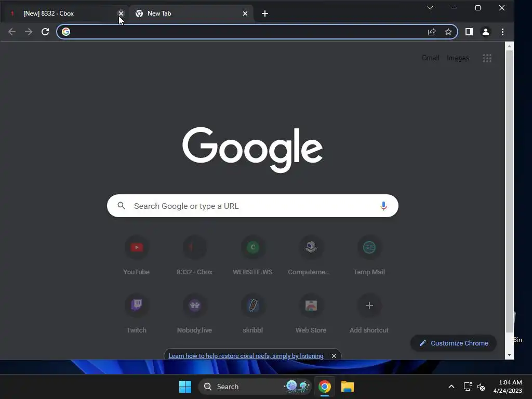Close the New Tab tab
The width and height of the screenshot is (532, 399).
point(245,14)
